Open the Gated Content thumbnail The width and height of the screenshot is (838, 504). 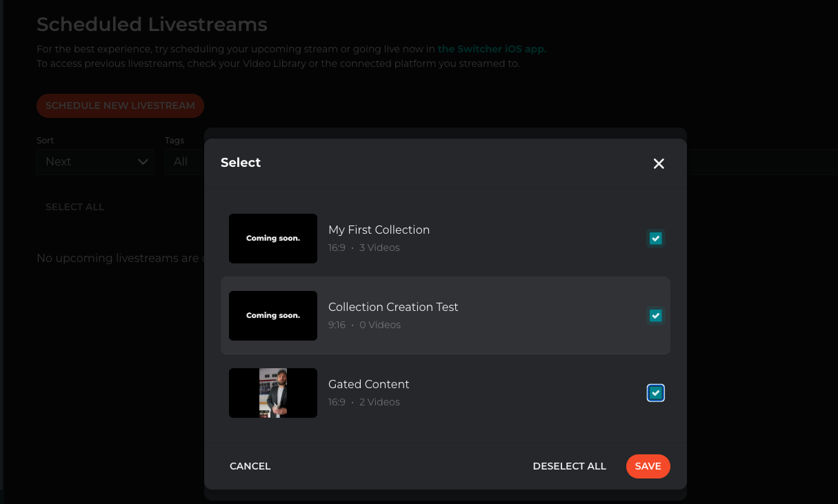tap(273, 393)
